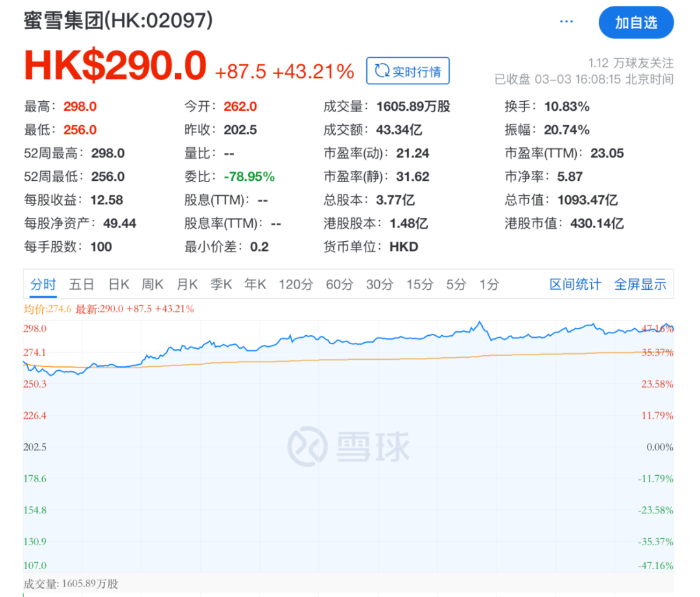The width and height of the screenshot is (700, 597).
Task: Open 区间统计 interval statistics
Action: click(574, 284)
